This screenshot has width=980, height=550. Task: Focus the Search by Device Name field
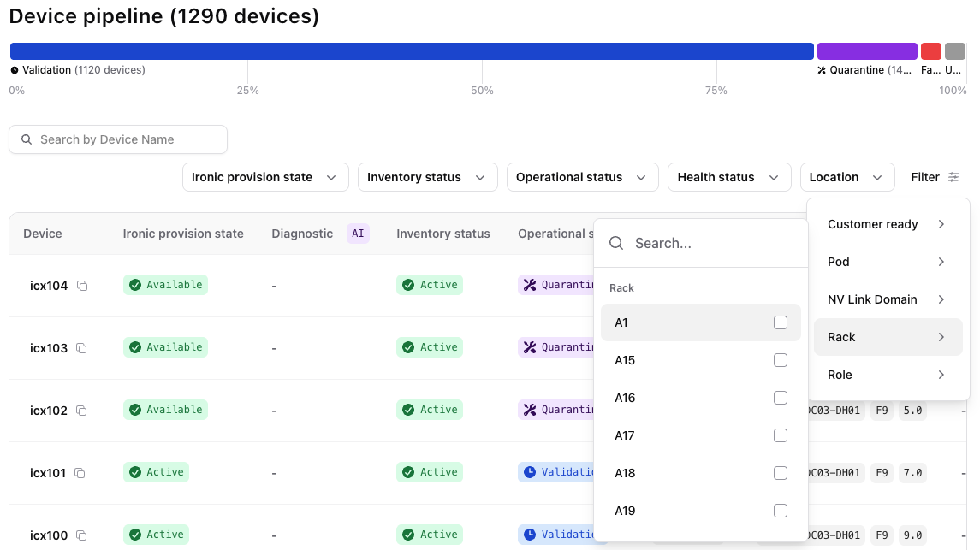pos(118,139)
